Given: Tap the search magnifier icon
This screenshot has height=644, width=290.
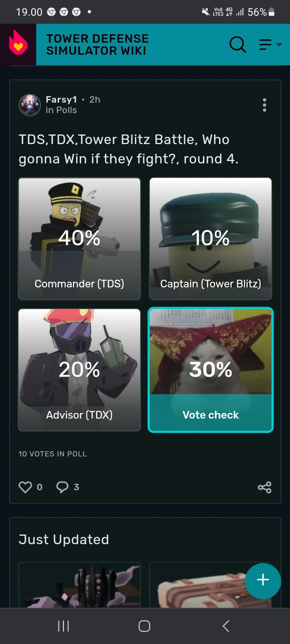Looking at the screenshot, I should coord(238,44).
